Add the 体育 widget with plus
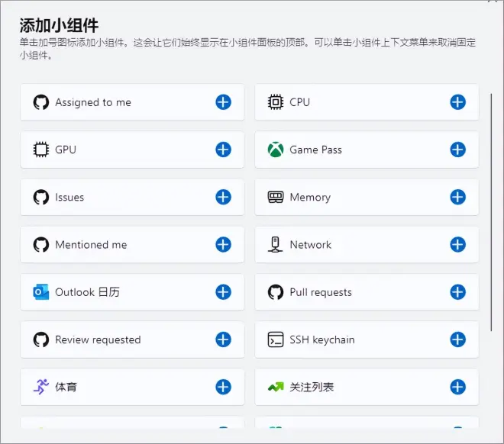Viewport: 504px width, 444px height. pos(223,387)
